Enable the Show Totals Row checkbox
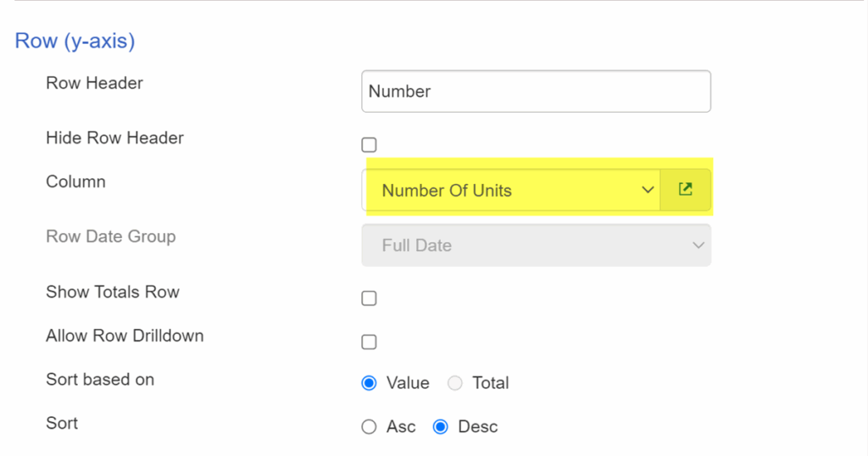868x456 pixels. coord(370,298)
